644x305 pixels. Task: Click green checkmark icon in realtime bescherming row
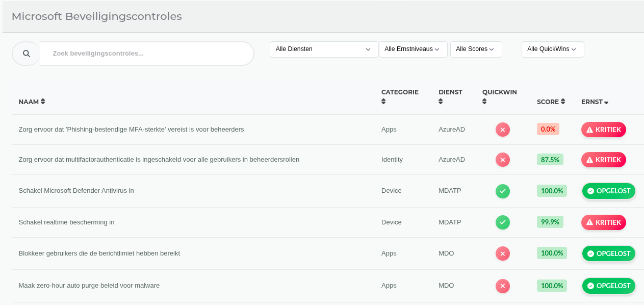(x=502, y=222)
